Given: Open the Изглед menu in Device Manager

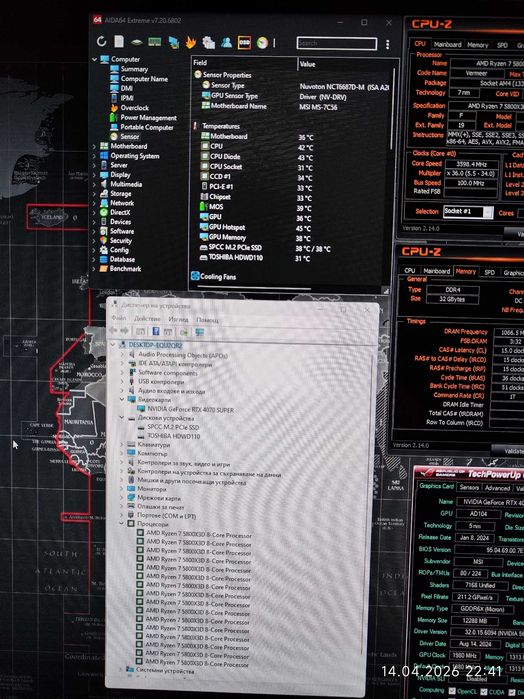Looking at the screenshot, I should [178, 319].
